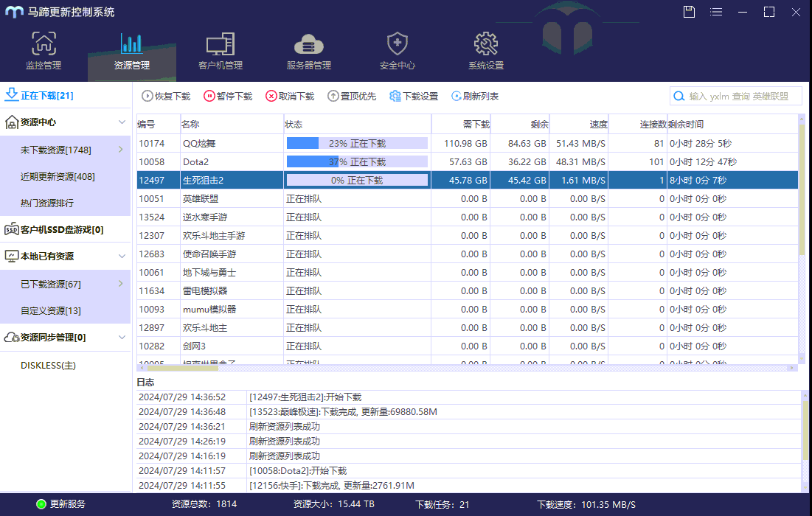Sort by 编号 column header

pos(158,125)
